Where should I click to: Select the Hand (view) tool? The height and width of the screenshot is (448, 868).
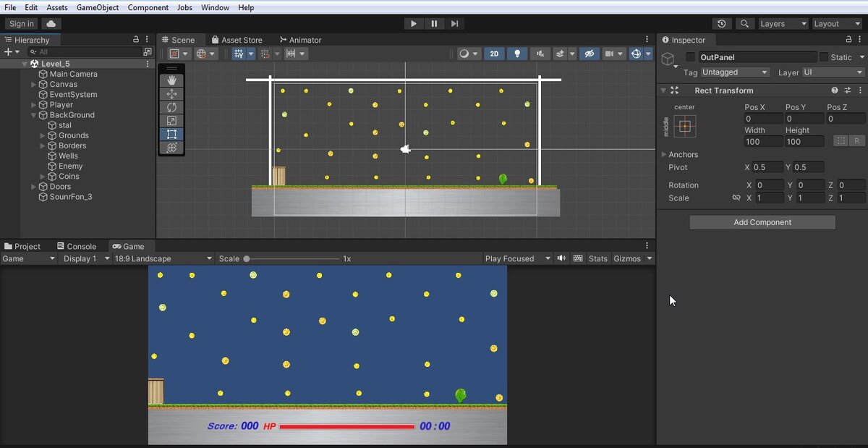[x=171, y=80]
